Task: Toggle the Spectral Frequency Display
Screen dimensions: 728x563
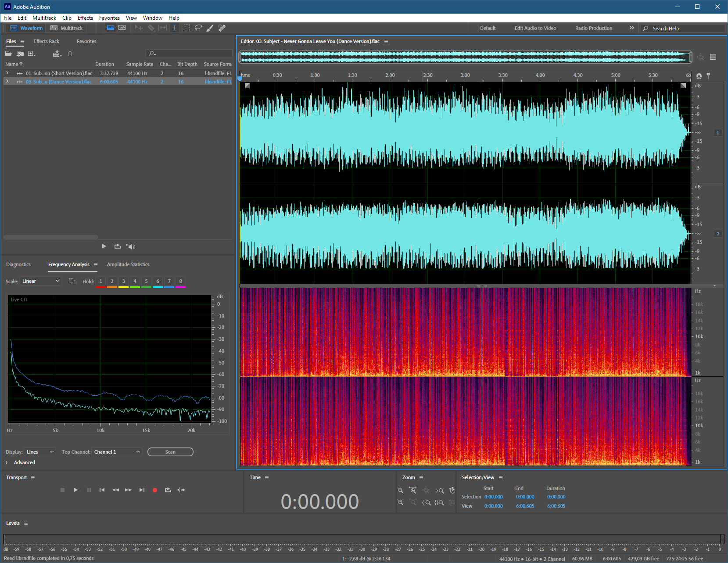Action: click(111, 28)
